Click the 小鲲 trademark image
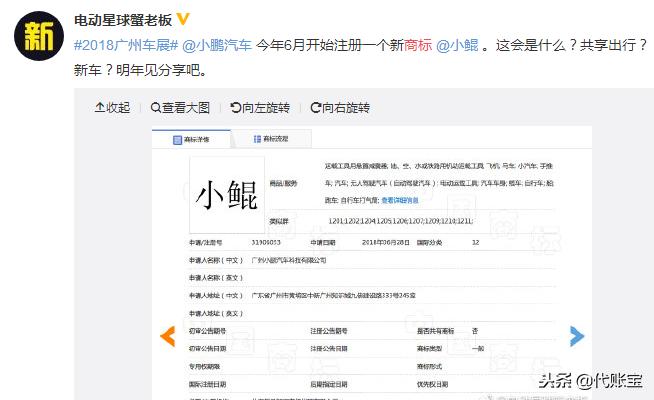 227,195
